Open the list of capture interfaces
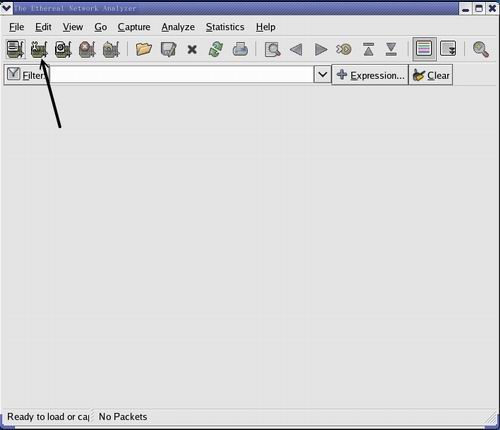Viewport: 500px width, 430px height. click(x=16, y=49)
